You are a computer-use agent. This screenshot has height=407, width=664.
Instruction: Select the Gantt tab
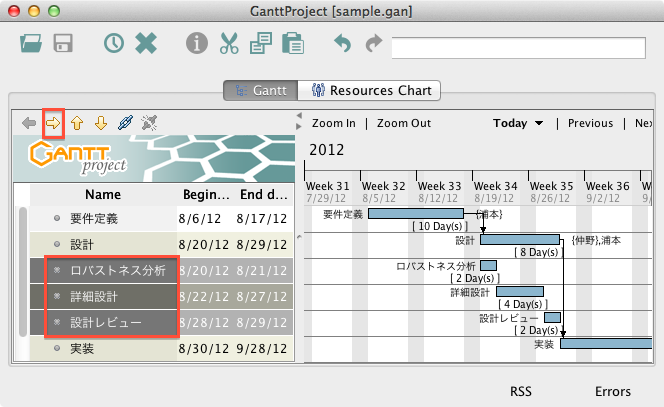[259, 90]
